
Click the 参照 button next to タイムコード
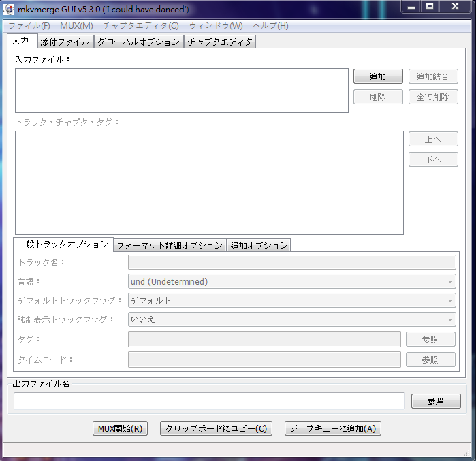coord(430,360)
